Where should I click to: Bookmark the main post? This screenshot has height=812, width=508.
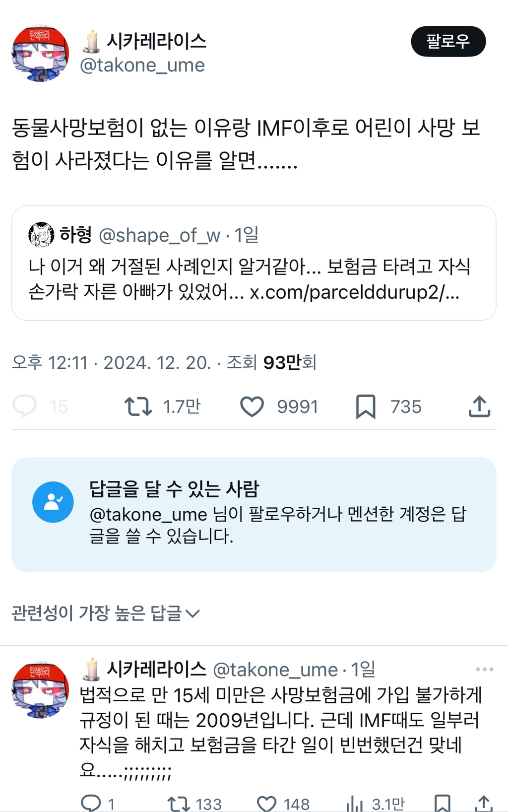tap(366, 406)
